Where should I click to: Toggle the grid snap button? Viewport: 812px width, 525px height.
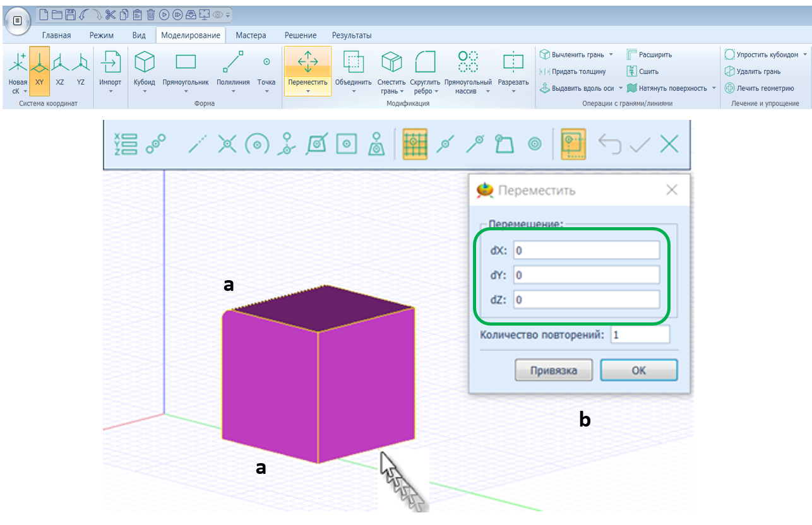coord(415,145)
